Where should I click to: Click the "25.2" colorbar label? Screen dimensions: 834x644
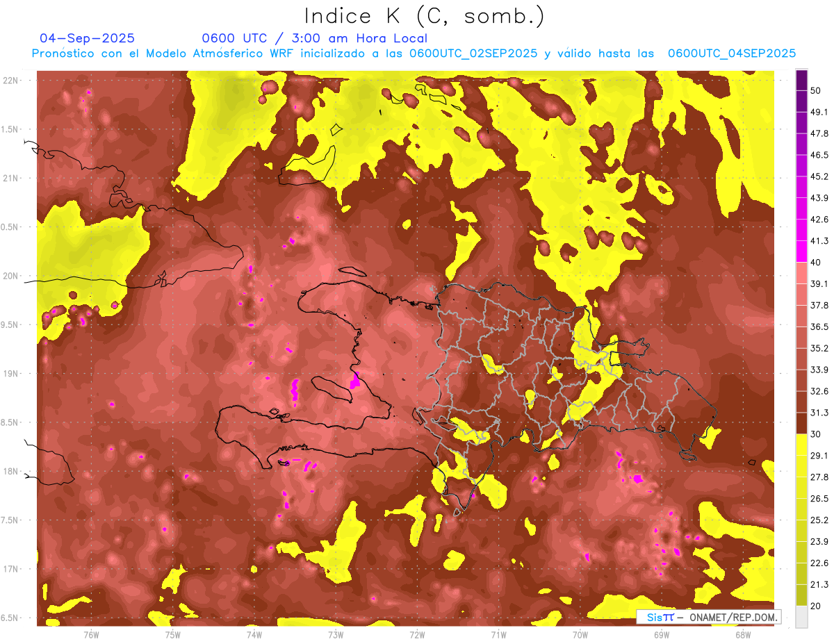(x=819, y=520)
